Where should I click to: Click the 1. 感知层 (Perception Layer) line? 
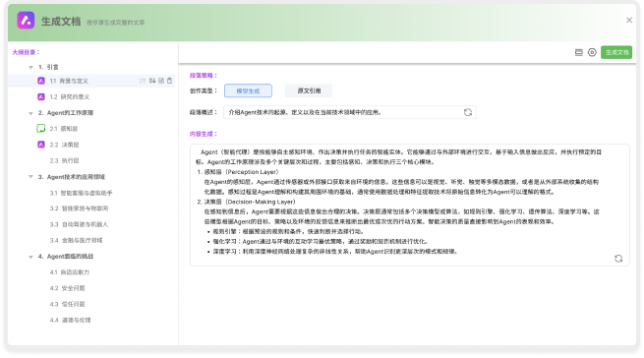pos(238,172)
